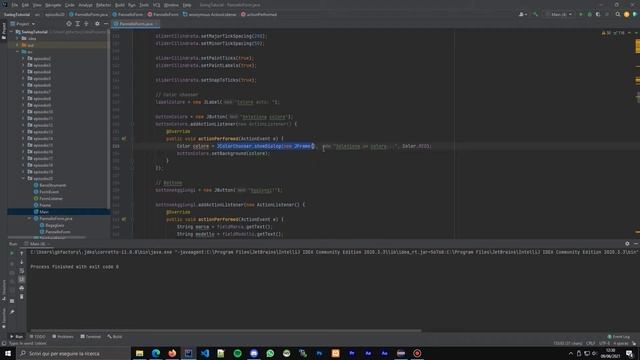Click the Windows search box in taskbar
Image resolution: width=640 pixels, height=360 pixels.
[x=73, y=353]
